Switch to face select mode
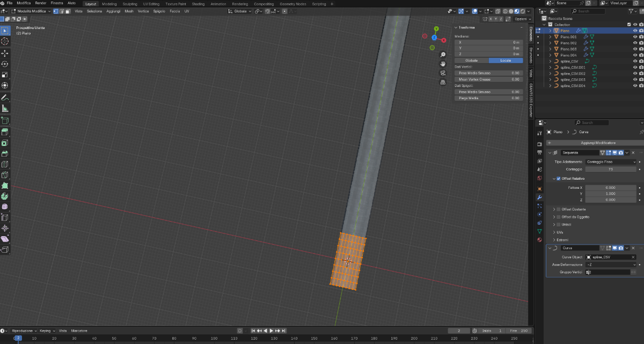644x344 pixels. pyautogui.click(x=68, y=11)
